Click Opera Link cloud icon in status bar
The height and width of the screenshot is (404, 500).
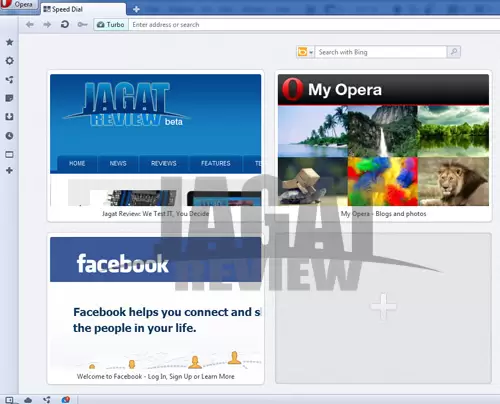28,400
